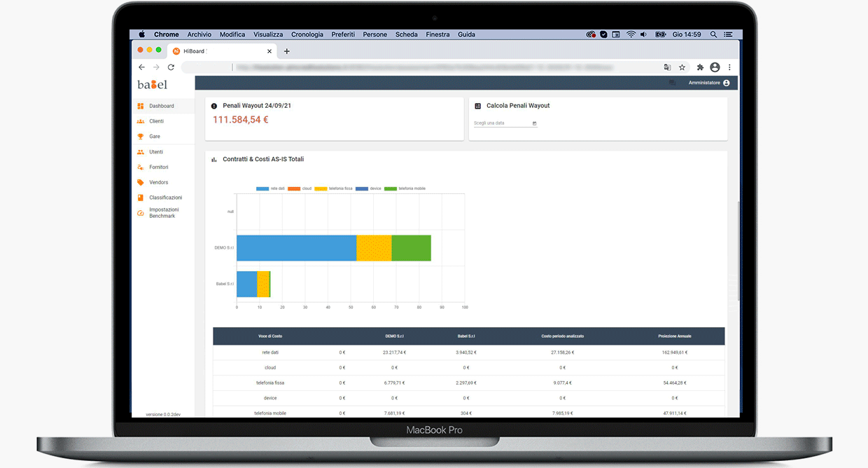Click the Utenti users icon
This screenshot has height=468, width=868.
[x=141, y=152]
